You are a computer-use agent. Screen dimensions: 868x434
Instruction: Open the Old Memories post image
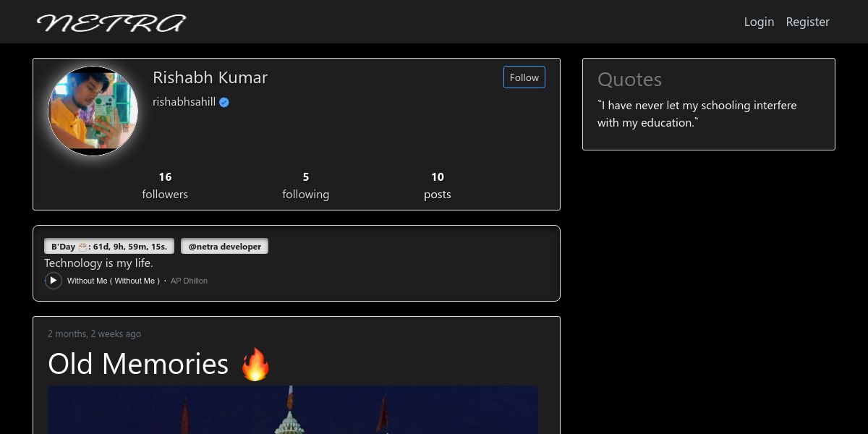tap(293, 409)
